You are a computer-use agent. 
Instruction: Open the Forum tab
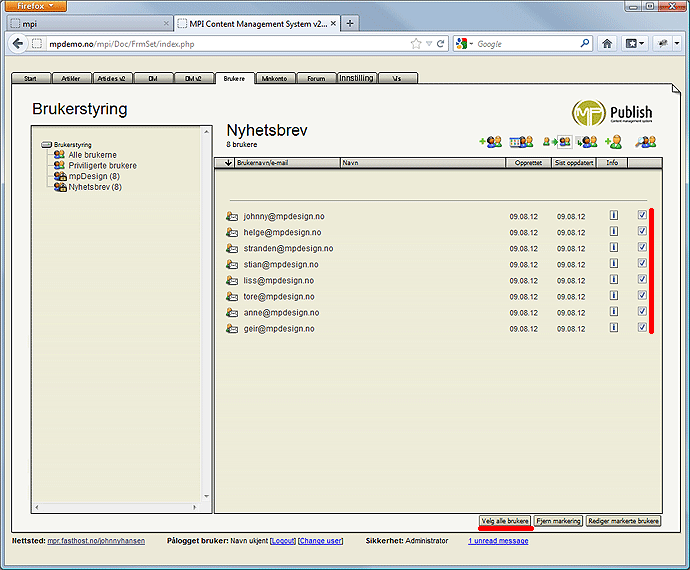click(316, 78)
